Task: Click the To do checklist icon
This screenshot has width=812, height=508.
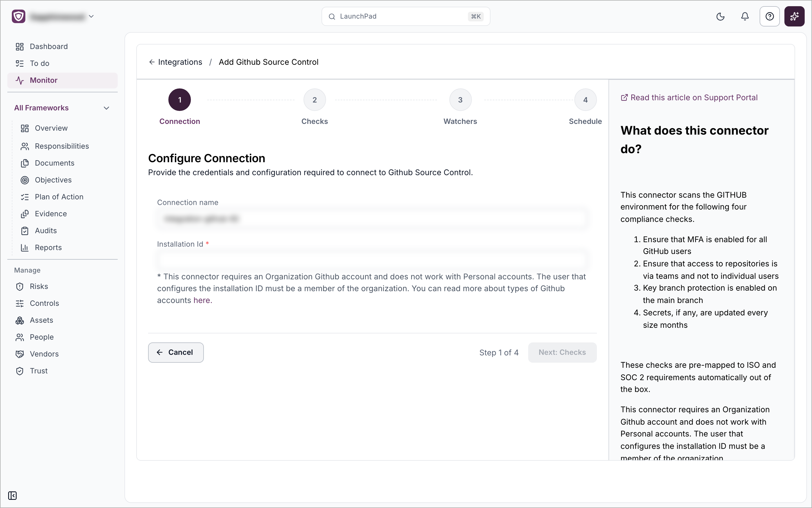Action: 20,64
